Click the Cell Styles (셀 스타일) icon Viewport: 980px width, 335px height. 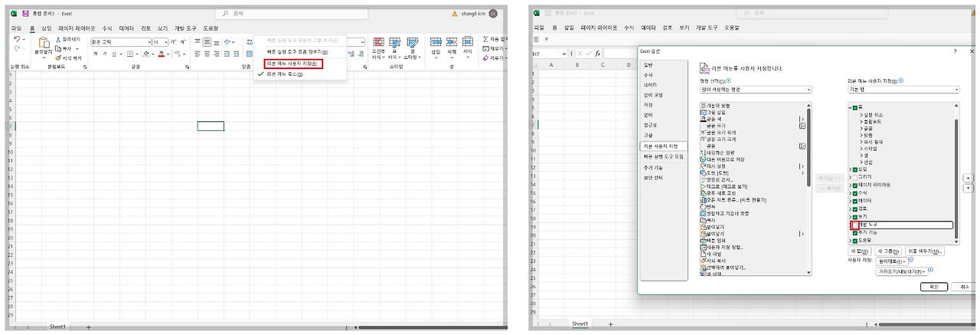tap(411, 42)
